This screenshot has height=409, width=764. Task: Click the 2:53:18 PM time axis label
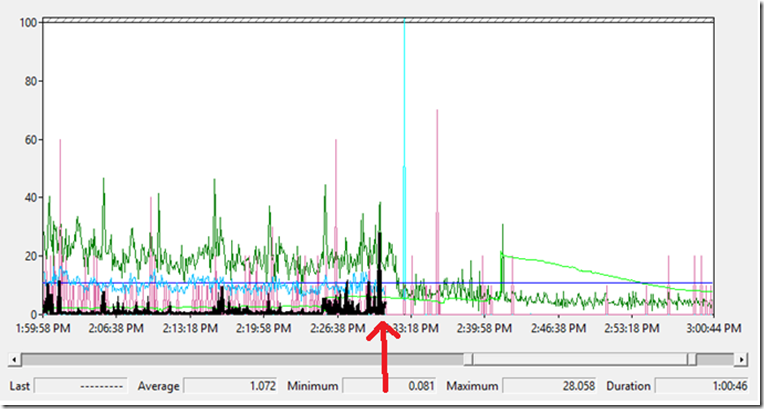(x=632, y=329)
